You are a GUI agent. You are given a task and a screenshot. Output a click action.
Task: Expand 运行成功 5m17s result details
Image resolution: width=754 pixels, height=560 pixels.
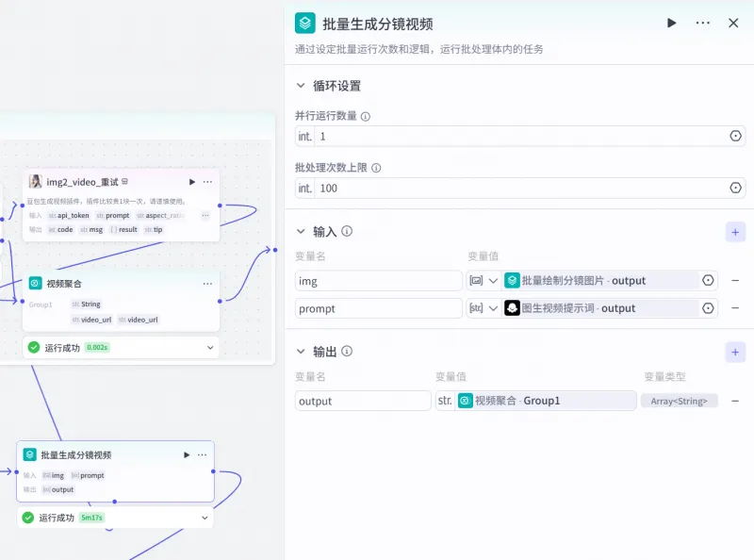204,517
